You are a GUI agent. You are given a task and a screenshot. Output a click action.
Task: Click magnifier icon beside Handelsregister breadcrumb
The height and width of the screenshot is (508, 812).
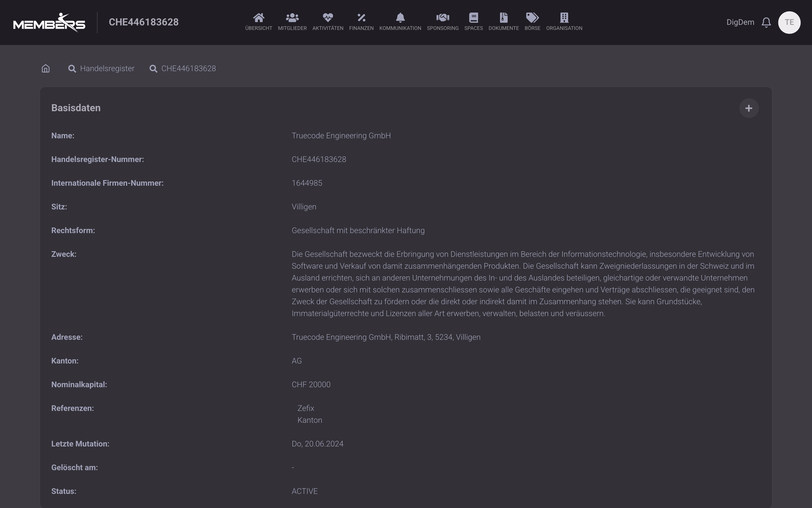(x=72, y=69)
